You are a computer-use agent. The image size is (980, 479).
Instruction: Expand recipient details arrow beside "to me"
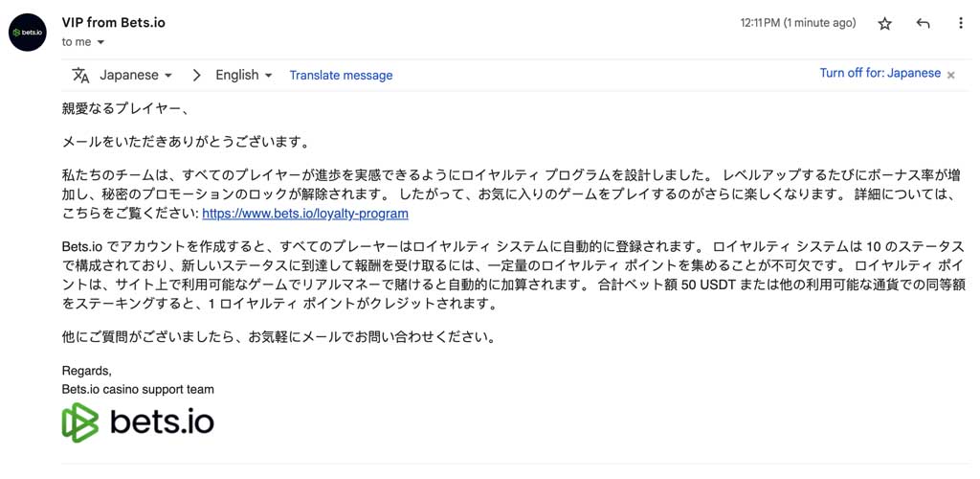pyautogui.click(x=100, y=42)
